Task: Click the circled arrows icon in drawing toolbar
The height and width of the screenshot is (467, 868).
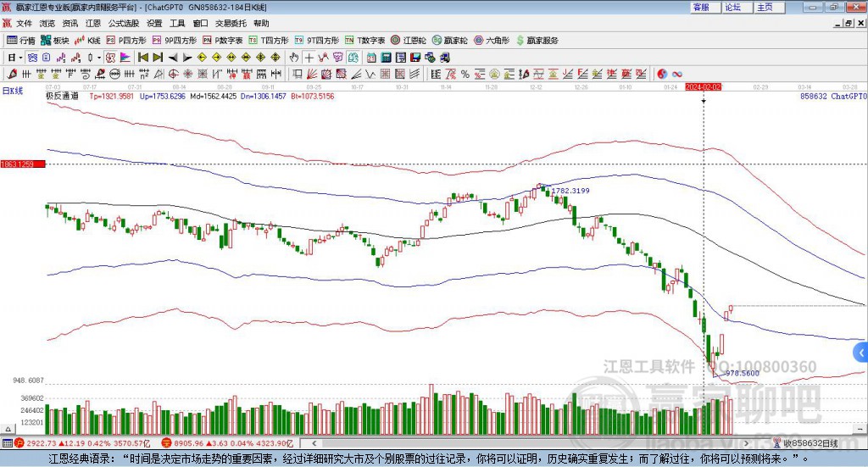Action: pyautogui.click(x=114, y=74)
